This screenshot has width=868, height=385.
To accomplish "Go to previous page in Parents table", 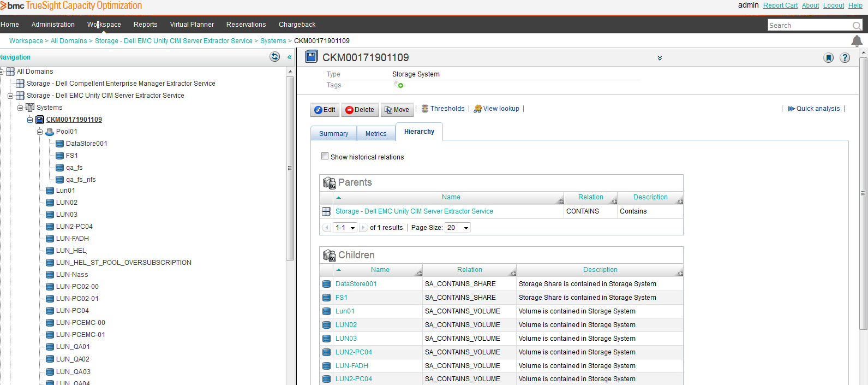I will point(327,228).
